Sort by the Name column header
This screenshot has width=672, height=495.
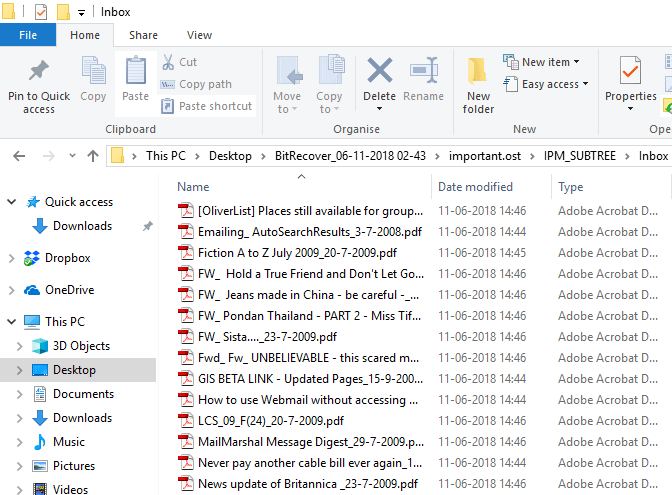tap(193, 187)
